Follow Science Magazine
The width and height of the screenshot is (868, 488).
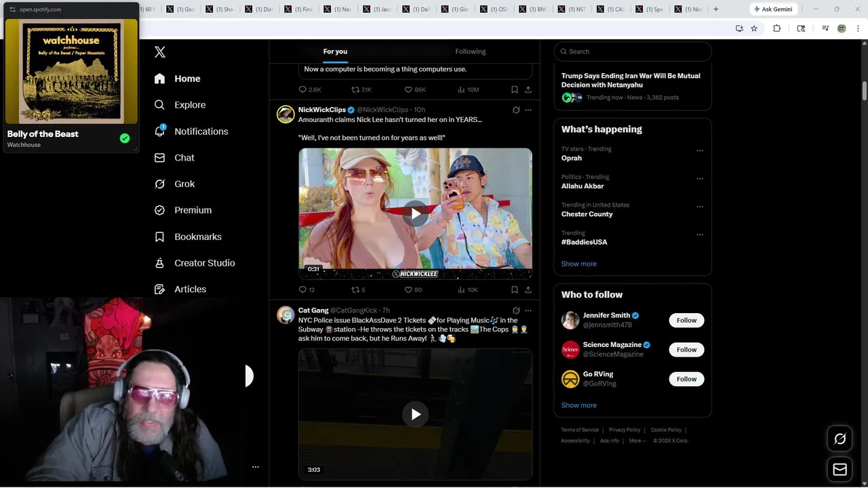point(686,350)
